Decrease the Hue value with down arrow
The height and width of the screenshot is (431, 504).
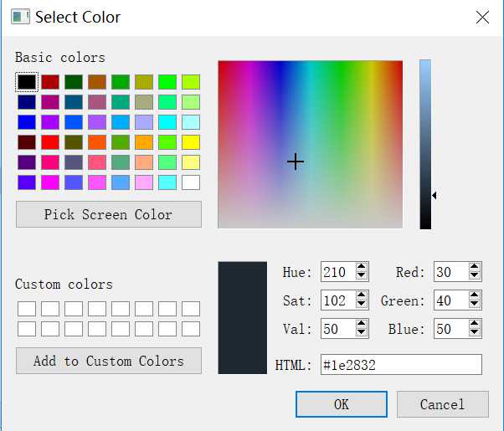point(362,276)
